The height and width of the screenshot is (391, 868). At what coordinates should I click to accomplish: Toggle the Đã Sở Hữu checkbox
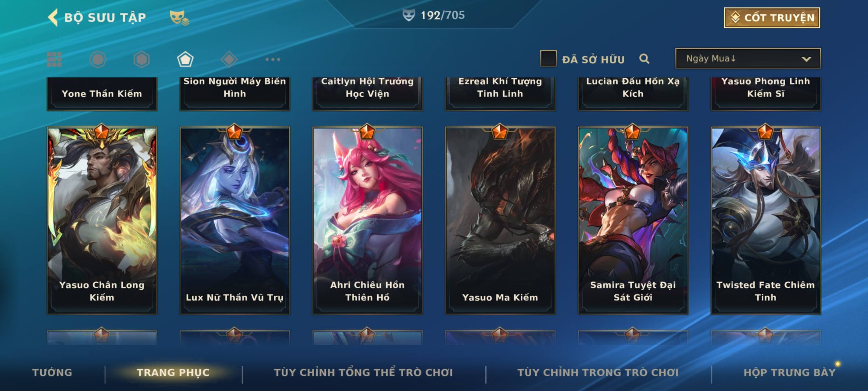tap(548, 59)
